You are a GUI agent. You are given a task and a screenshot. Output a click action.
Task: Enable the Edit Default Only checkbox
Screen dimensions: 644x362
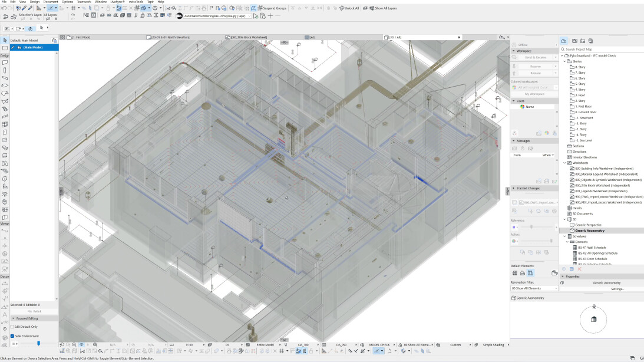(12, 327)
